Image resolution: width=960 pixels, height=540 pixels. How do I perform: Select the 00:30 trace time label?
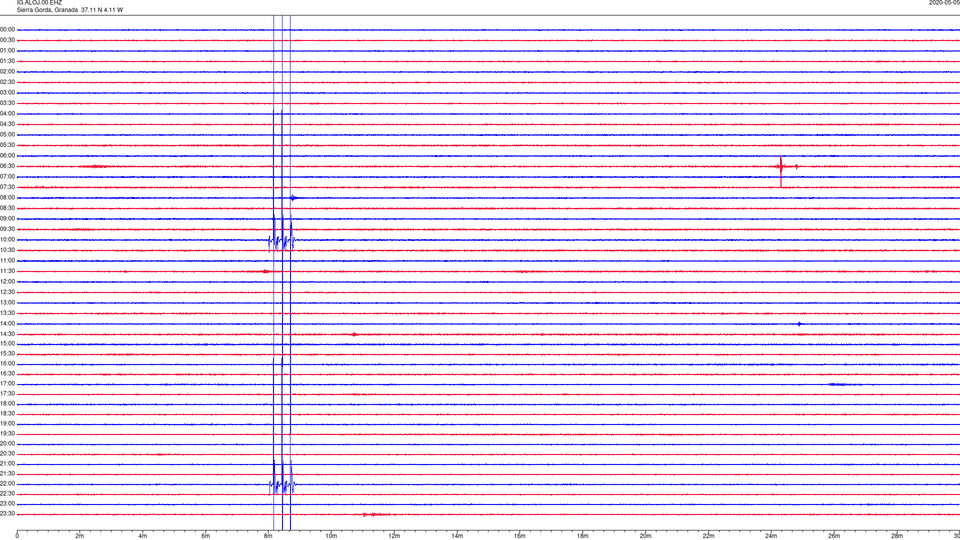pyautogui.click(x=7, y=40)
